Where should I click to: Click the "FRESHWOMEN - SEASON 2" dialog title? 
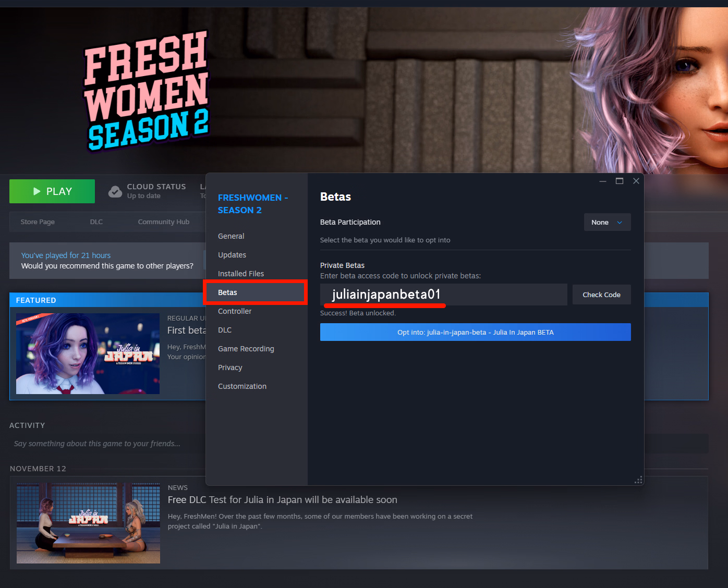coord(253,204)
